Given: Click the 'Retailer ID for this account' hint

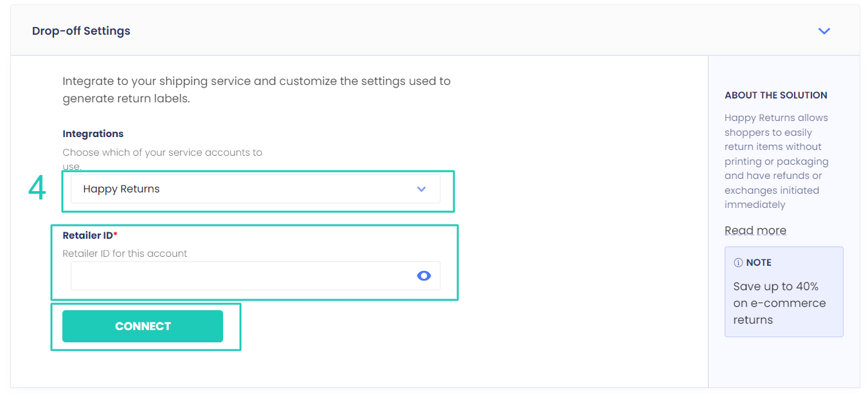Looking at the screenshot, I should (125, 254).
